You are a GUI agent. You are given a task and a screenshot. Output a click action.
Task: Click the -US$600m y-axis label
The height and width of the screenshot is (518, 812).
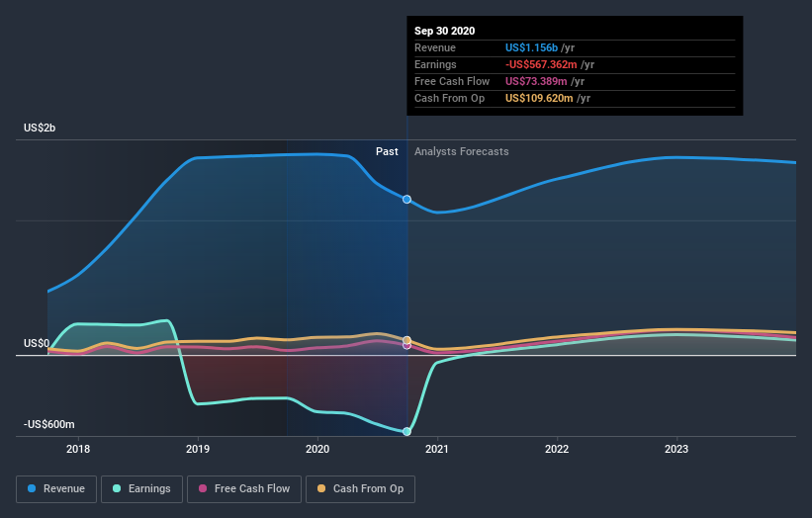[49, 424]
